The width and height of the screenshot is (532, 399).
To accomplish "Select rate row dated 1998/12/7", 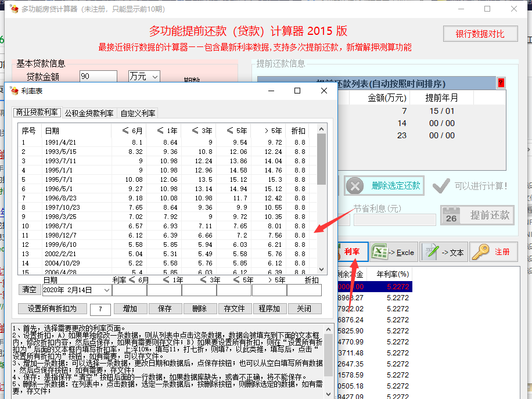I will click(x=167, y=235).
